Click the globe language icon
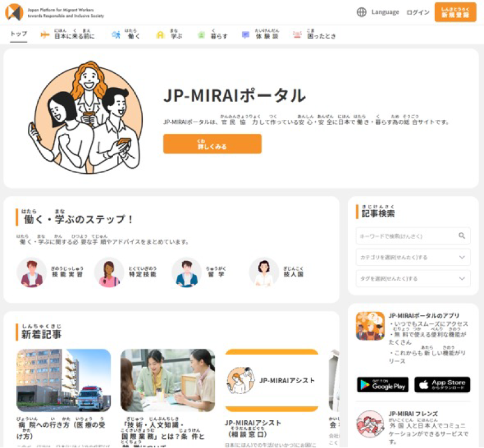This screenshot has width=484, height=448. point(361,12)
